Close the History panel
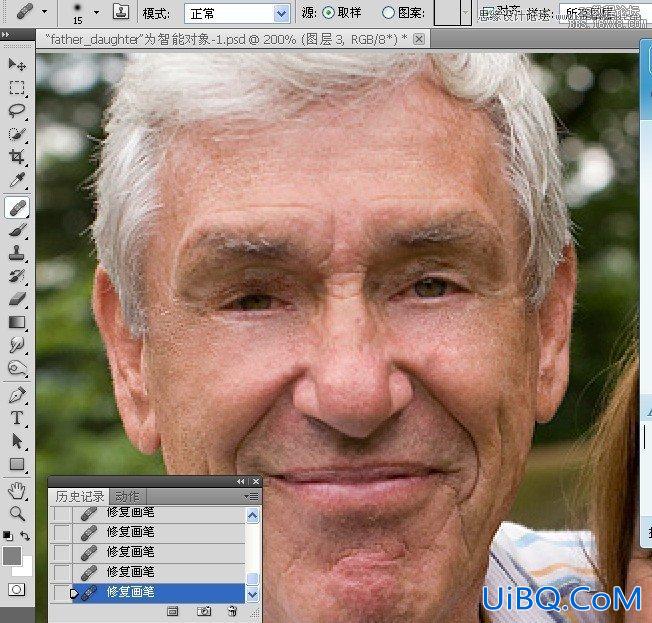 pos(256,482)
